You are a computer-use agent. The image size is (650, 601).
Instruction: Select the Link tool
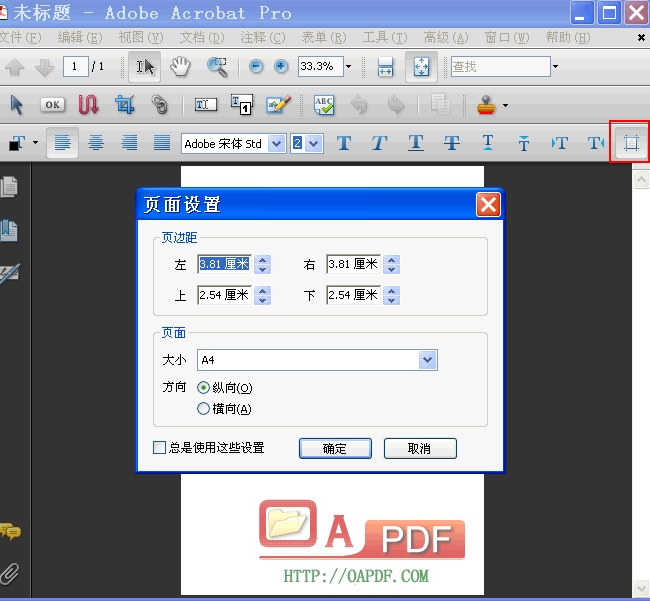pyautogui.click(x=160, y=104)
